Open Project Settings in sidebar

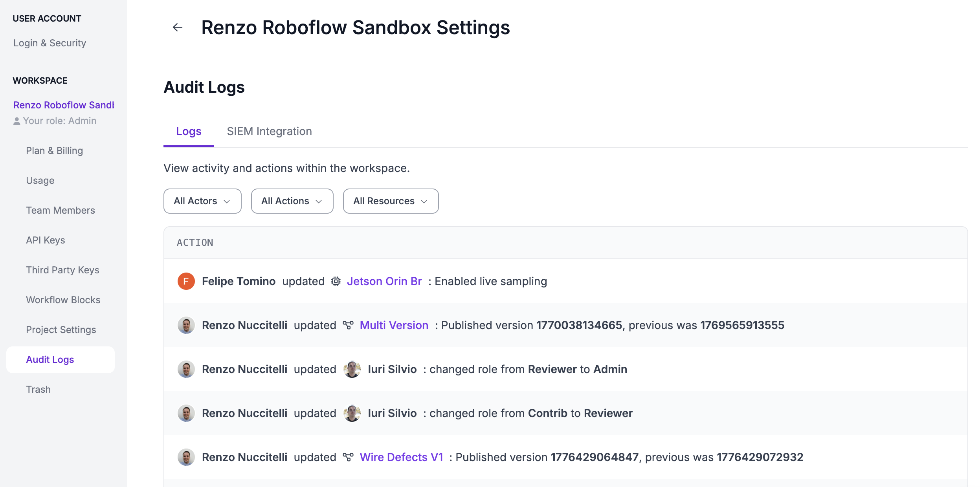61,330
